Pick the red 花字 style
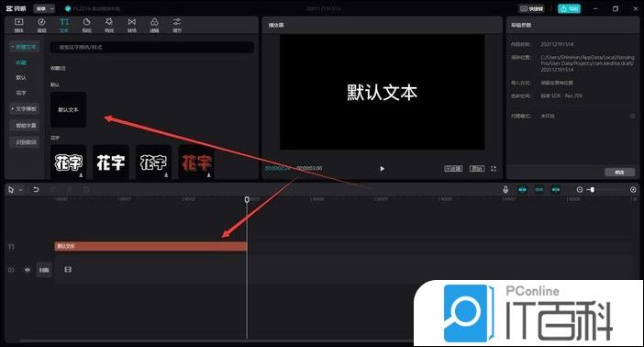Image resolution: width=644 pixels, height=347 pixels. click(x=196, y=162)
